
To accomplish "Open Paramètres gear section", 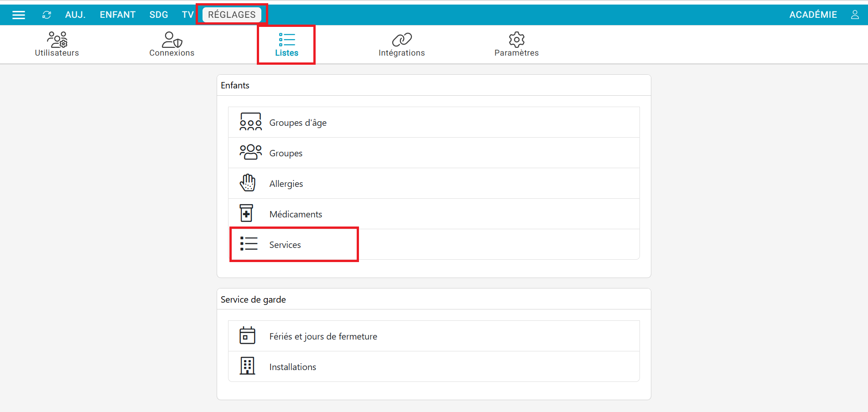I will click(x=516, y=44).
